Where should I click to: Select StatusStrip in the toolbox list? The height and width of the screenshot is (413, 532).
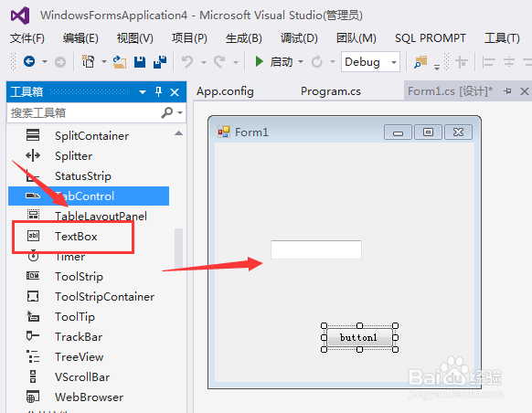(83, 176)
